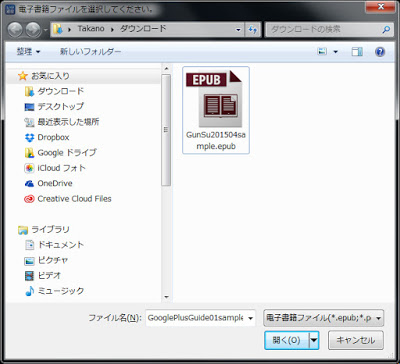Screen dimensions: 400x364
Task: Open デスクトップ in the sidebar
Action: tap(60, 107)
